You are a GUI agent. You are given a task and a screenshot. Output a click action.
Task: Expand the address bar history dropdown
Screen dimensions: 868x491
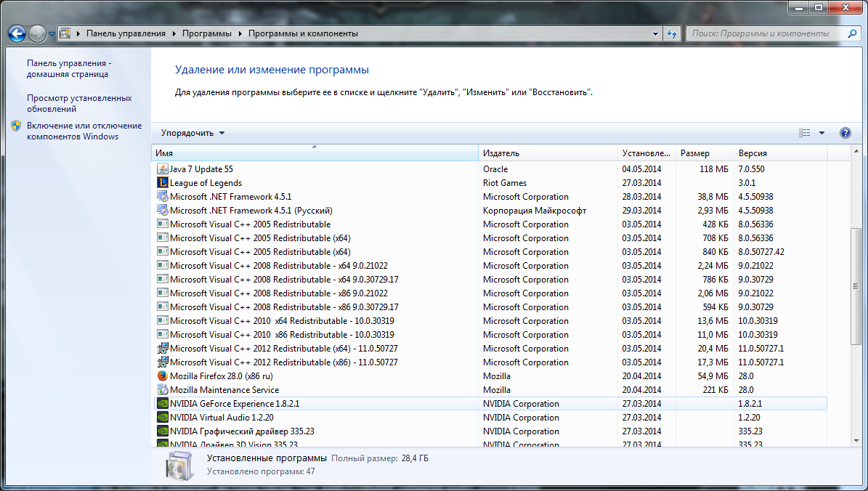pyautogui.click(x=655, y=33)
